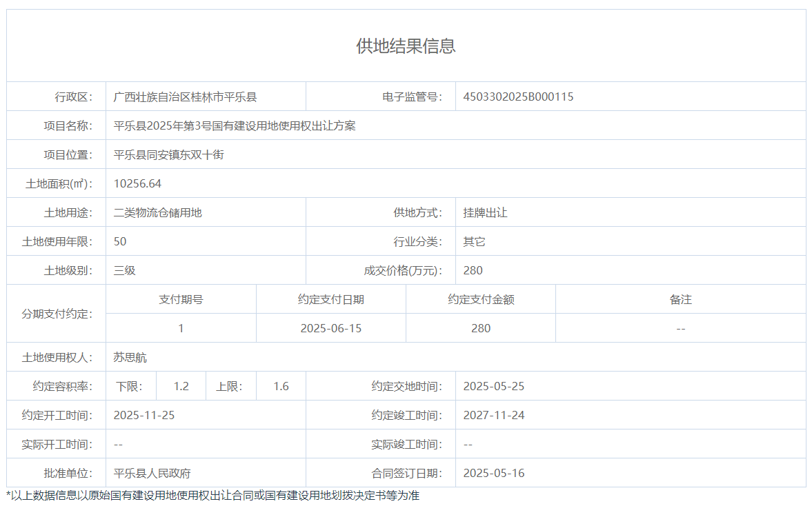Select agreed completion date 2027-11-24
Screen dimensions: 812x506
click(493, 416)
